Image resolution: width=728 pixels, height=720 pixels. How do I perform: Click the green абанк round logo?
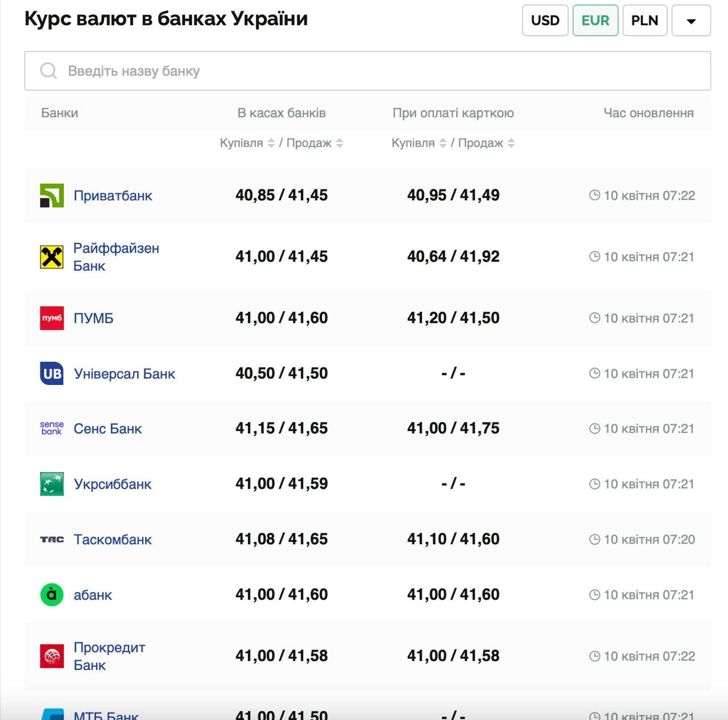point(52,595)
